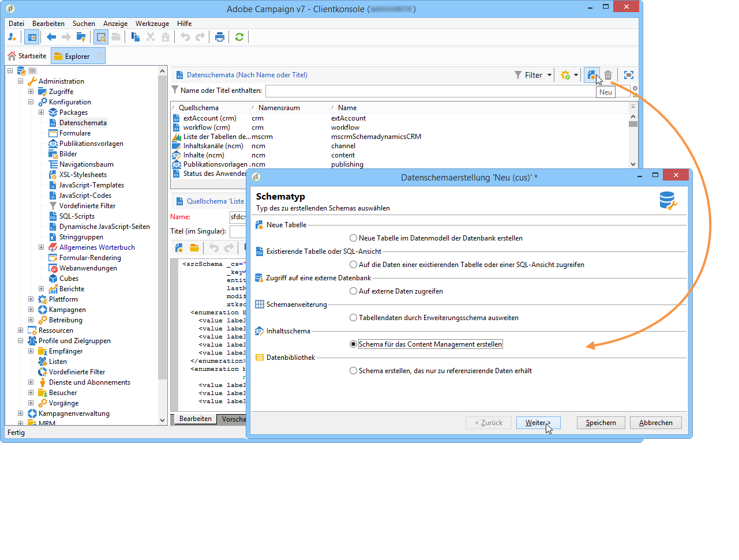Switch to the Explorer tab
Screen dimensions: 739x560
78,57
